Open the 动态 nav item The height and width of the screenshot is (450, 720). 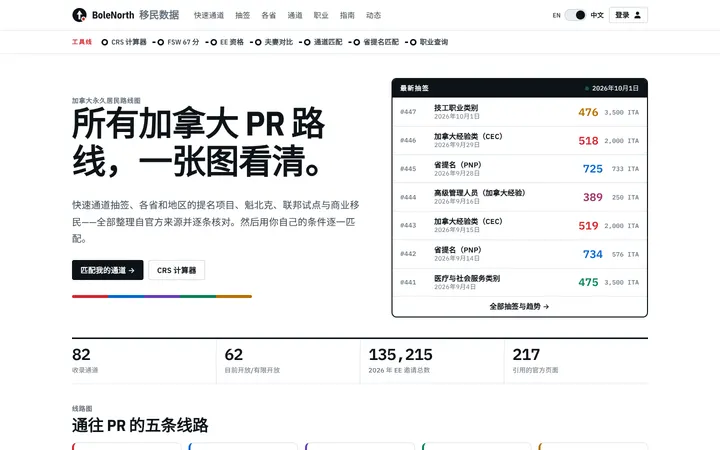click(x=373, y=15)
